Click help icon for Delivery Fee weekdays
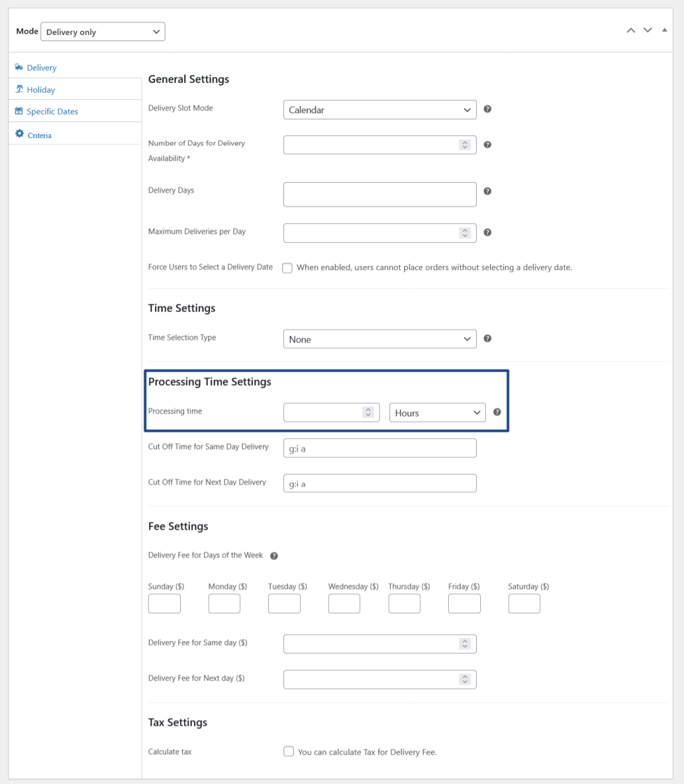The height and width of the screenshot is (784, 684). [274, 556]
